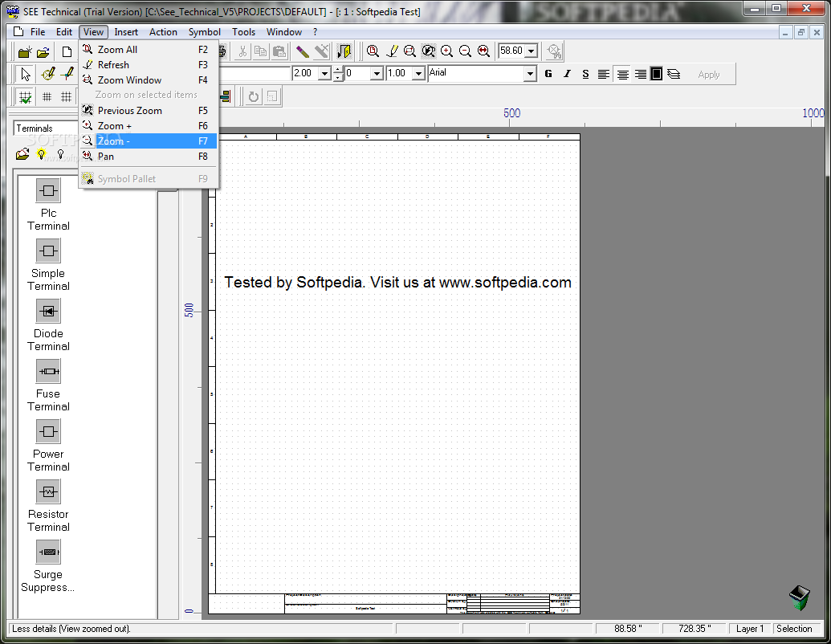
Task: Click the symbol insert pencil icon
Action: click(x=48, y=74)
